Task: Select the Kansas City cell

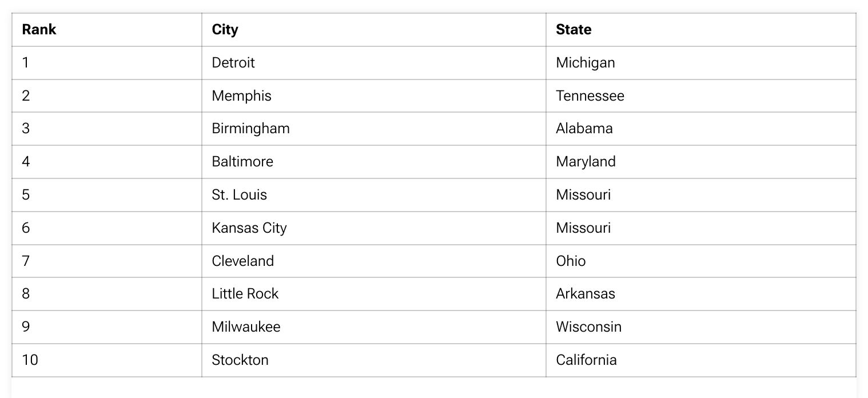Action: [249, 228]
